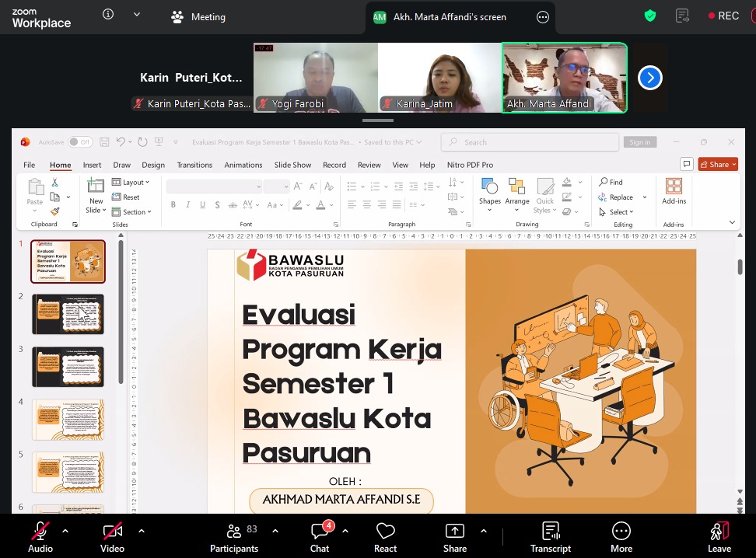The width and height of the screenshot is (756, 558).
Task: Open Zoom More options icon
Action: (621, 531)
